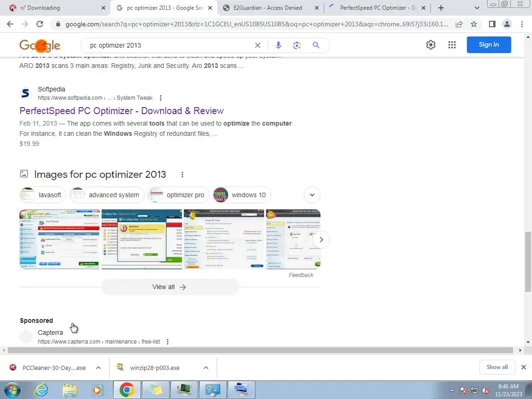Open first PC Optimizer Pro image thumbnail

(60, 239)
